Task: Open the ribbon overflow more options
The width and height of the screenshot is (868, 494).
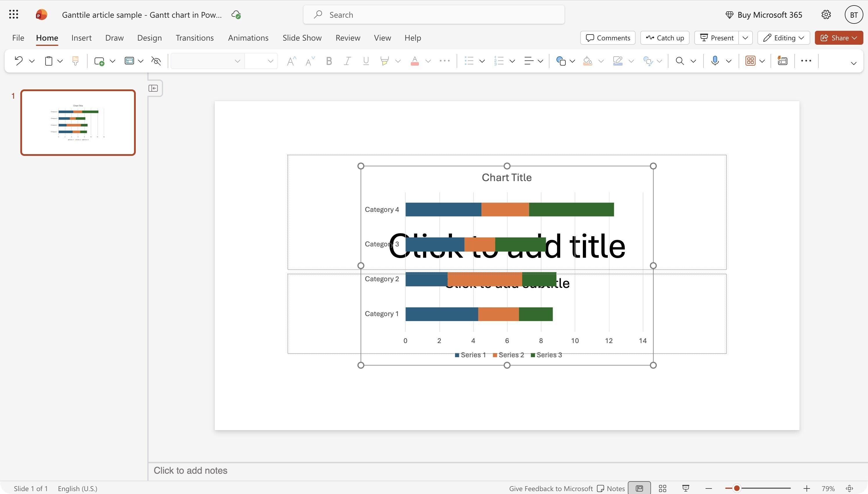Action: [x=806, y=61]
